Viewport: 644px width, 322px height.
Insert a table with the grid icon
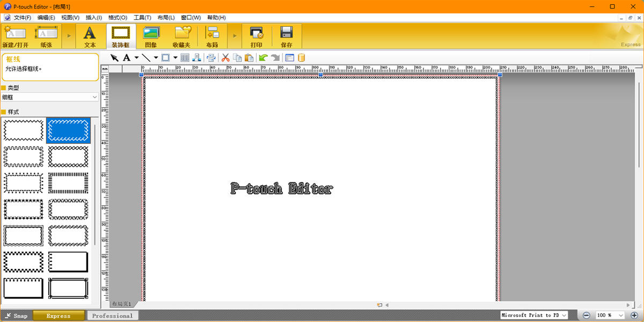click(x=185, y=57)
